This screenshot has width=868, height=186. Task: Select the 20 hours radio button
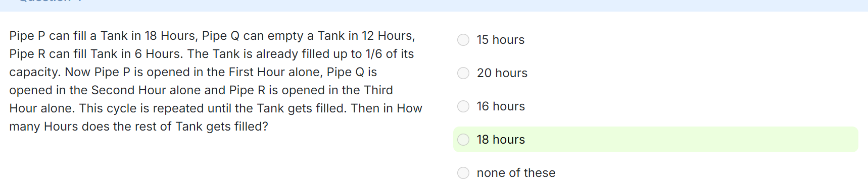click(463, 73)
